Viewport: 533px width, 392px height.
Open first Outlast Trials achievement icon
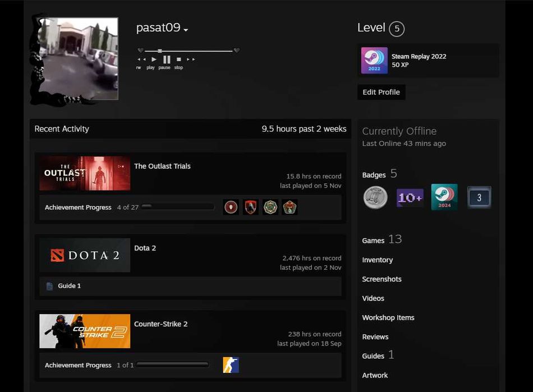(231, 207)
